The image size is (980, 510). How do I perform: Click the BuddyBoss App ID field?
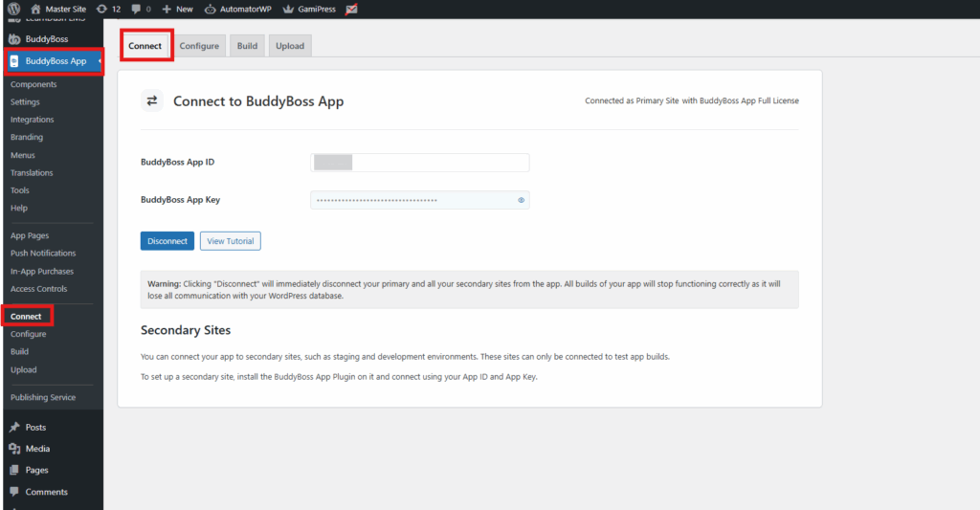(x=419, y=163)
